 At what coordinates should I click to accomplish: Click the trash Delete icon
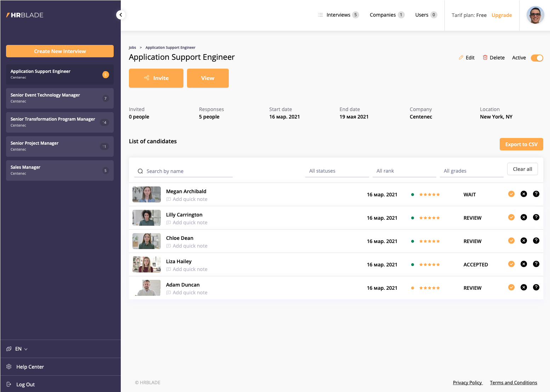[485, 58]
